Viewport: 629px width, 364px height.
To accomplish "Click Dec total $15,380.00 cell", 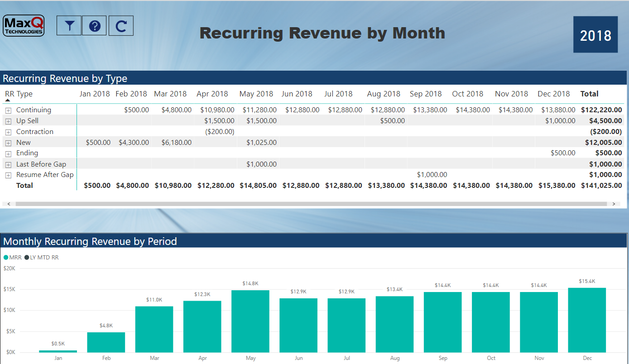I will pos(557,186).
